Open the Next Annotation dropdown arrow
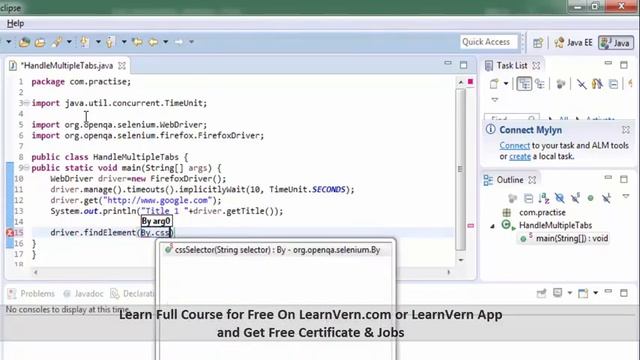This screenshot has height=360, width=640. [98, 42]
